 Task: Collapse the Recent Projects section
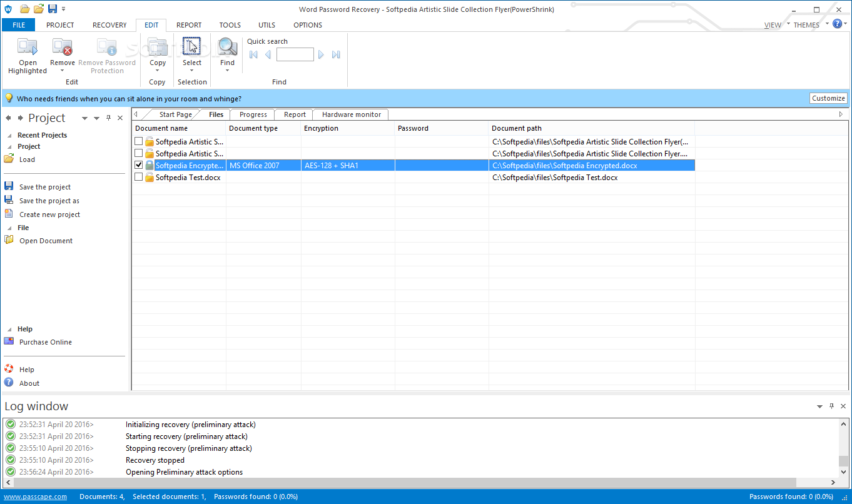click(9, 135)
